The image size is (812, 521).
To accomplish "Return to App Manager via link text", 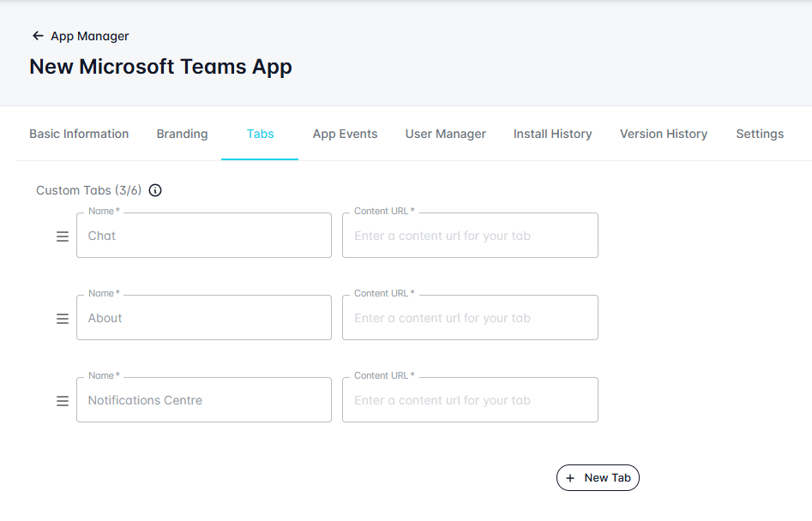I will (x=90, y=36).
